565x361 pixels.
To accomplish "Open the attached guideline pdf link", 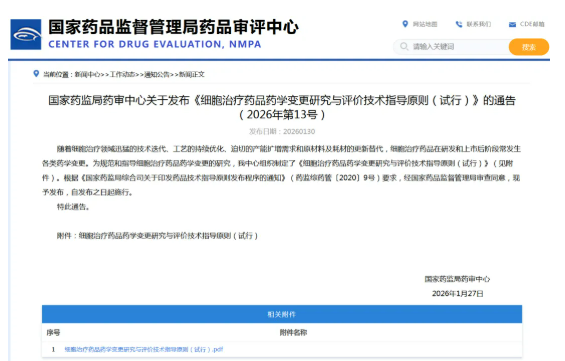I will click(144, 349).
